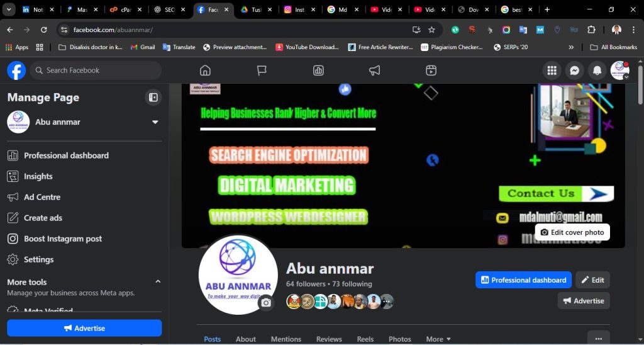Screen dimensions: 644x345
Task: Open the tab groups grid bookmark icon
Action: [x=40, y=47]
